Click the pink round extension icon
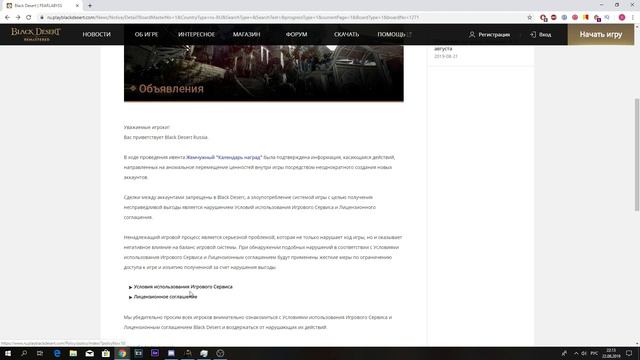640x360 pixels. click(x=575, y=18)
